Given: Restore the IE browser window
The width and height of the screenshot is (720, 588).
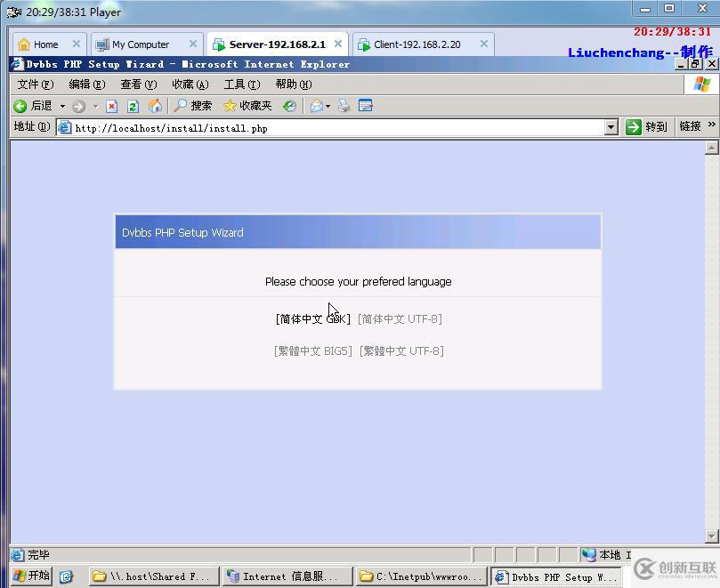Looking at the screenshot, I should 696,64.
